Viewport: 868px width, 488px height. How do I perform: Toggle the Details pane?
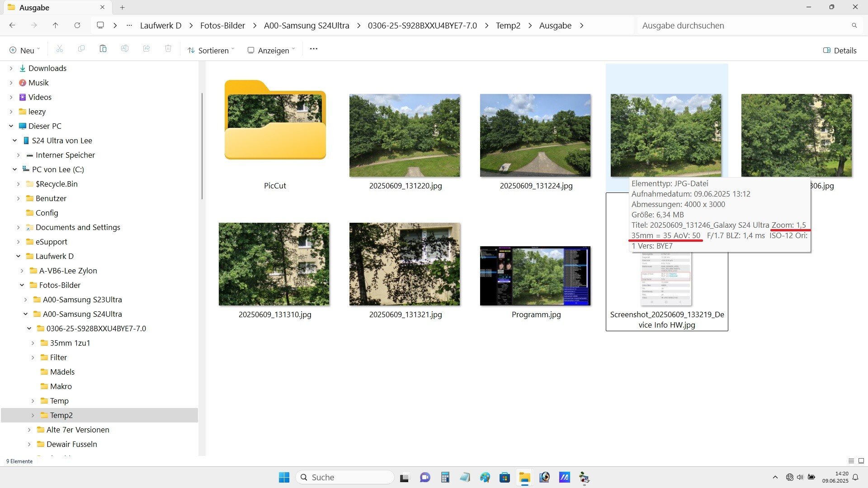coord(840,50)
